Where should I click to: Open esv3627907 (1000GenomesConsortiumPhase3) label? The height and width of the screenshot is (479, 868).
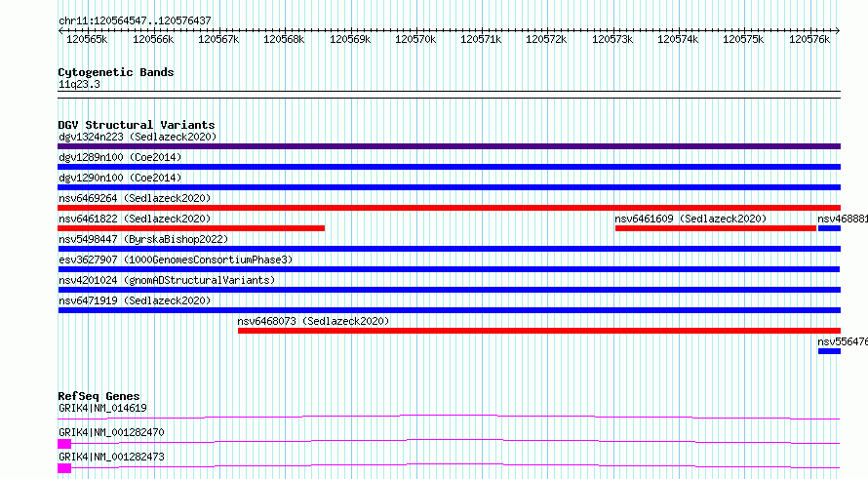176,259
